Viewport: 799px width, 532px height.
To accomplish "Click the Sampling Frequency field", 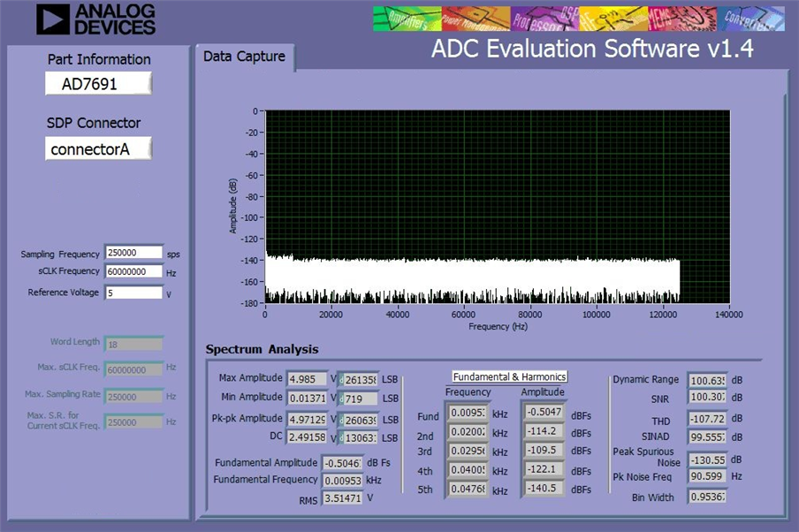I will coord(134,253).
